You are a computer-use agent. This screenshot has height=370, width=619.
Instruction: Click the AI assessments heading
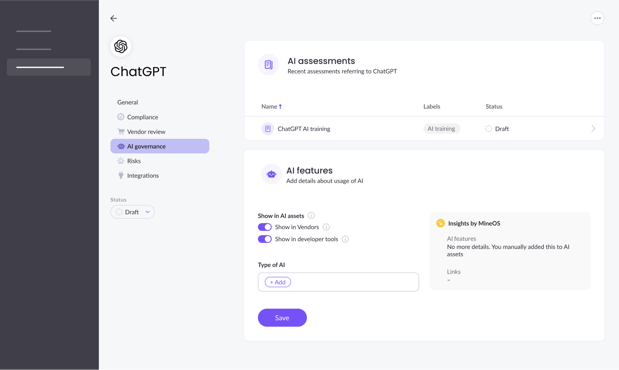pyautogui.click(x=321, y=61)
